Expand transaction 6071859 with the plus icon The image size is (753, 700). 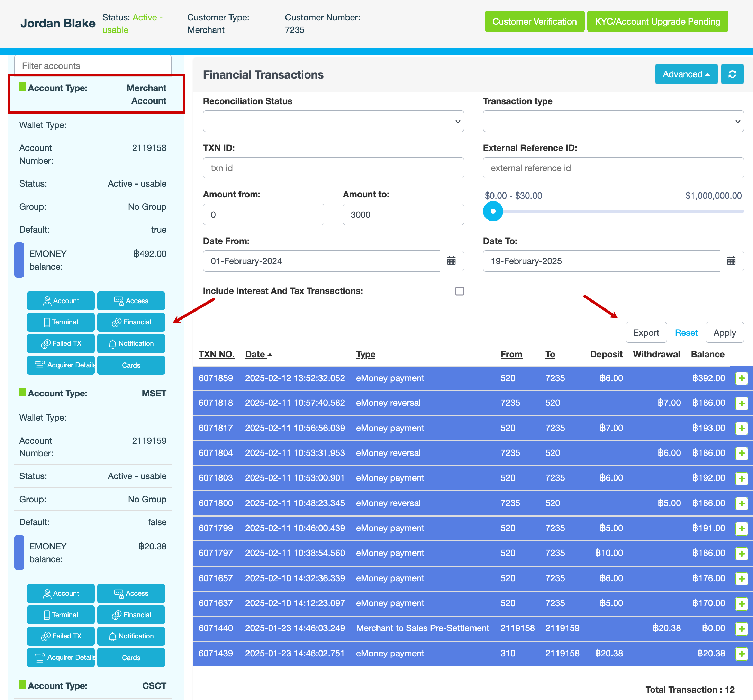pos(741,378)
